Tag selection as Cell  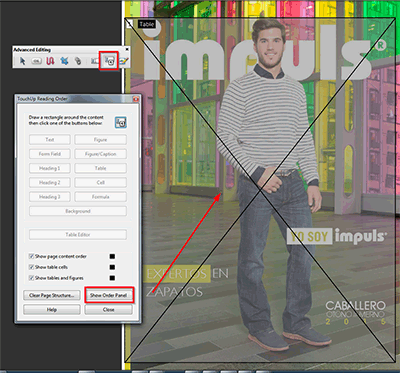pos(100,183)
